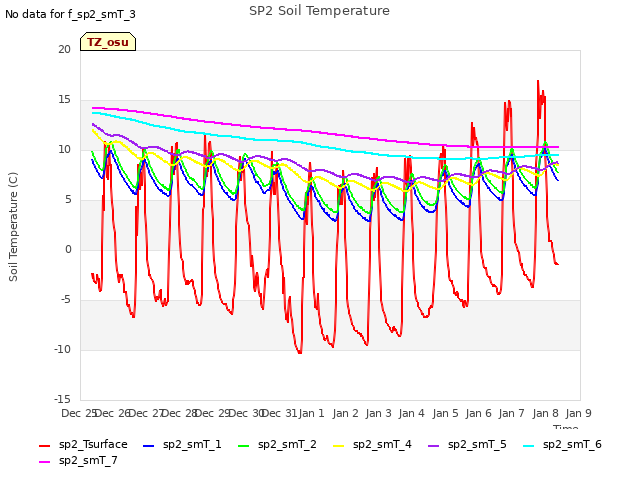Click the Jan 2 x-axis tick label
This screenshot has height=480, width=640.
pos(345,413)
